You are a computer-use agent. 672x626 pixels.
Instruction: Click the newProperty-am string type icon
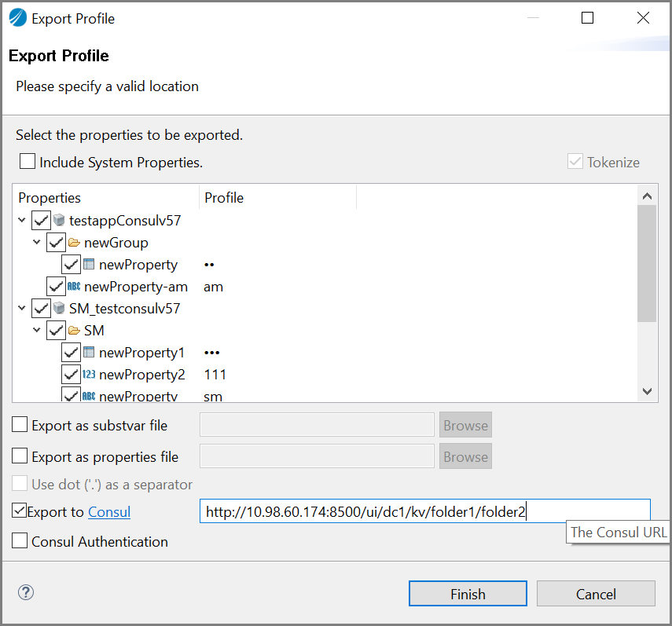click(x=75, y=287)
